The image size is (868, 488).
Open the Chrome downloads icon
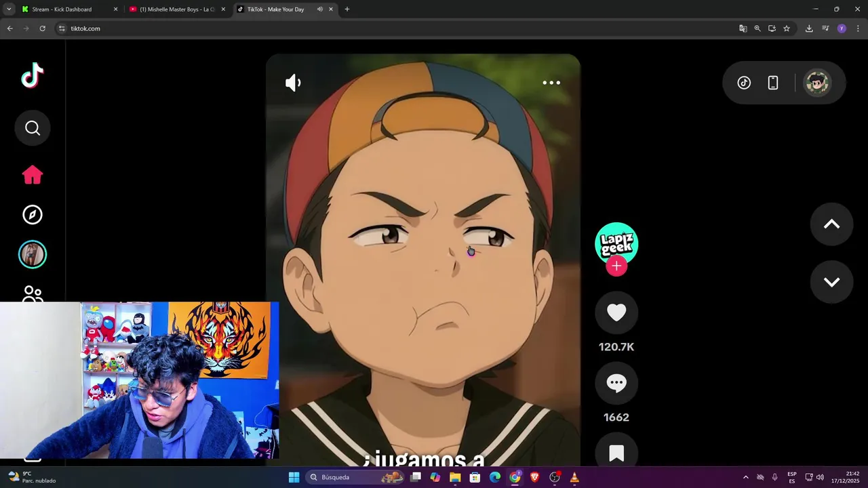click(x=809, y=28)
